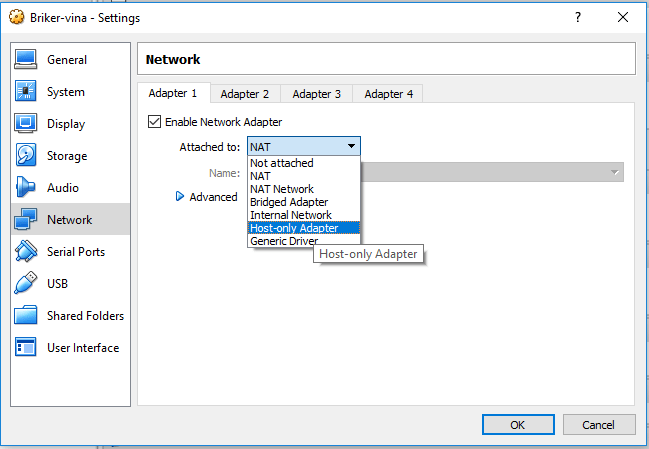This screenshot has width=649, height=449.
Task: Choose Host-only Adapter from list
Action: pyautogui.click(x=294, y=228)
